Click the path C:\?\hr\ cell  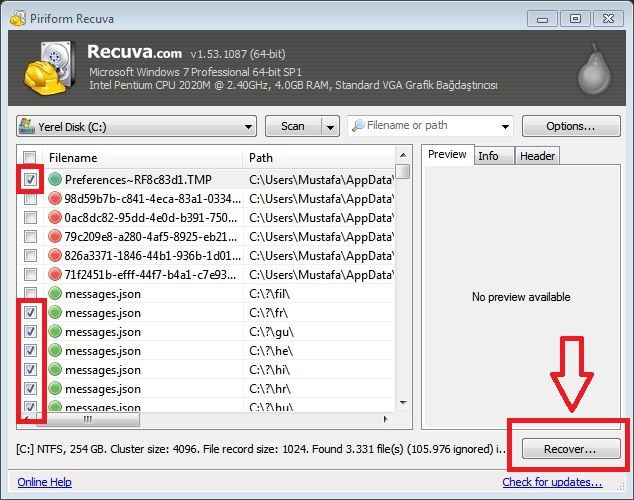270,388
